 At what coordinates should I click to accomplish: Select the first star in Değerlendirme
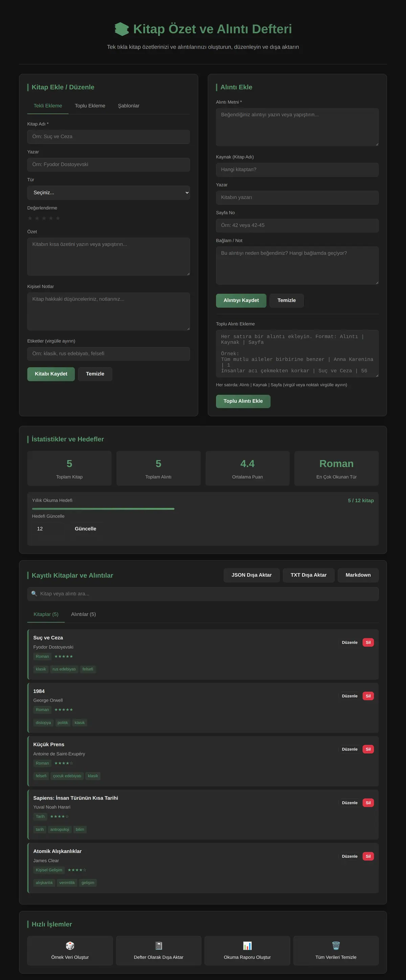click(30, 218)
